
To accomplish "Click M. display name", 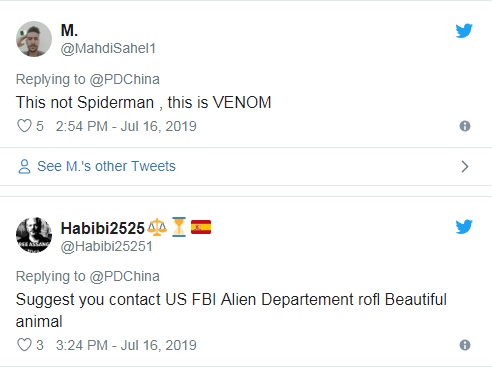I will (x=69, y=31).
